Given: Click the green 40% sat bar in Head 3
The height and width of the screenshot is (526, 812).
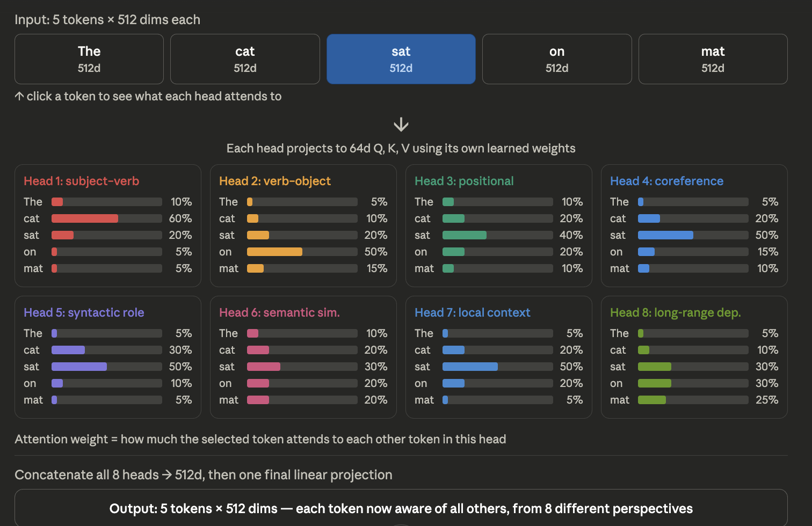Looking at the screenshot, I should pyautogui.click(x=465, y=235).
